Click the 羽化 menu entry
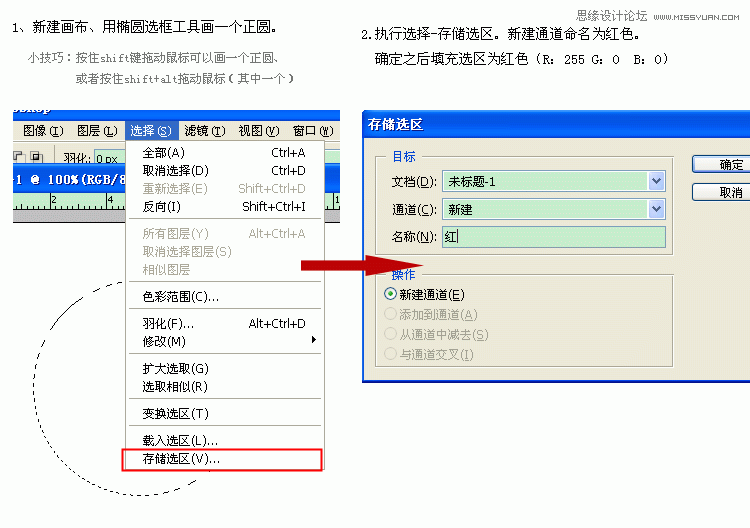Image resolution: width=750 pixels, height=528 pixels. (168, 323)
